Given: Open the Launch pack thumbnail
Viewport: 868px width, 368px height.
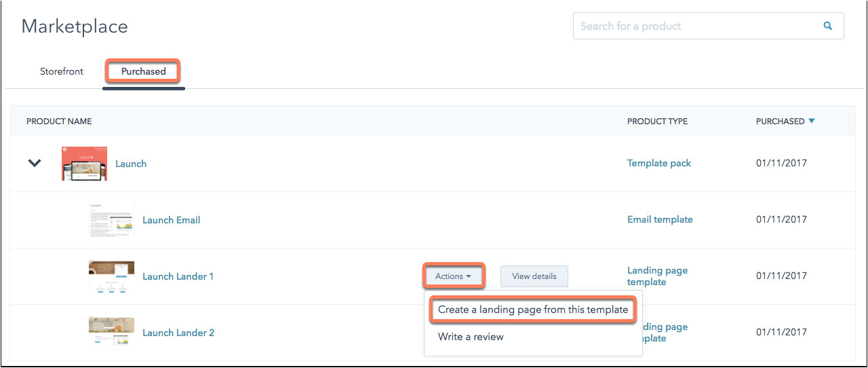Looking at the screenshot, I should point(84,164).
